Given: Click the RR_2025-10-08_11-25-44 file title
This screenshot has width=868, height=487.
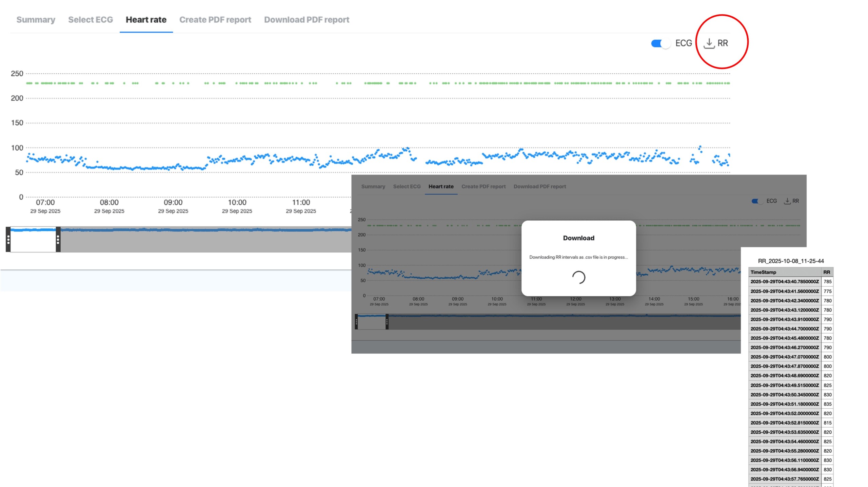Looking at the screenshot, I should pos(791,261).
